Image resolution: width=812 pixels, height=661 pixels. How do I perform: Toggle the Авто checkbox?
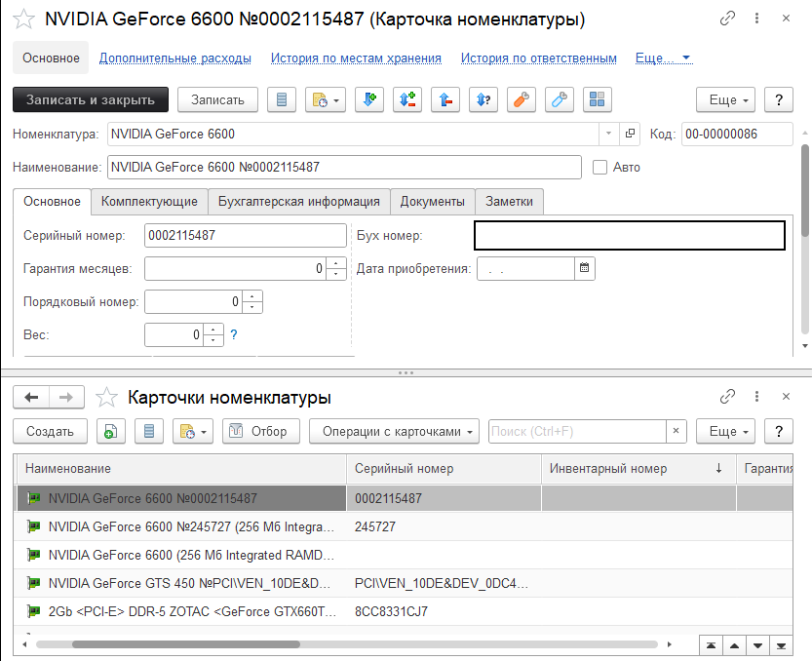[x=600, y=167]
